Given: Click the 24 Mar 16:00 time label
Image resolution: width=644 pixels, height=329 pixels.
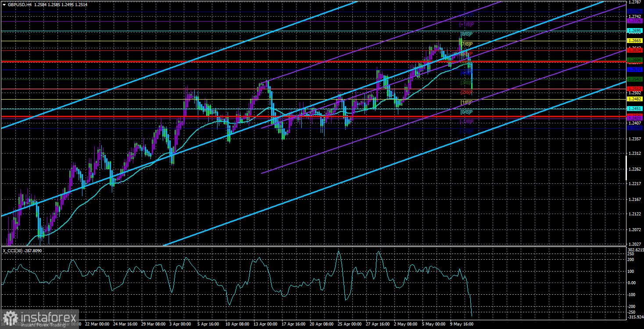Looking at the screenshot, I should click(125, 325).
